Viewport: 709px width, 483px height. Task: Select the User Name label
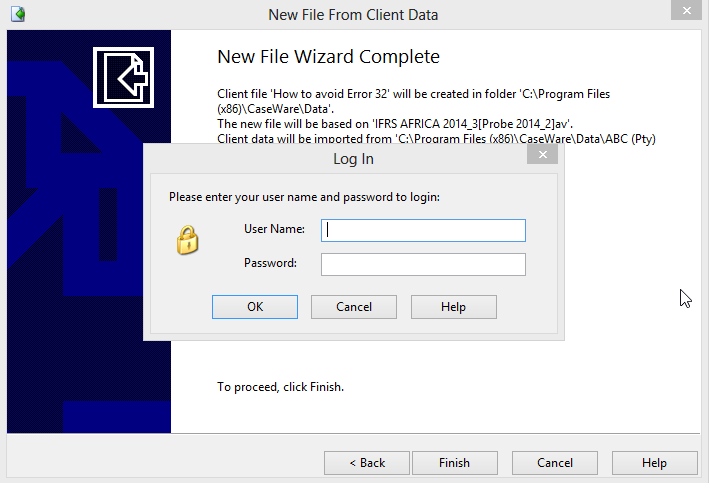pyautogui.click(x=274, y=229)
